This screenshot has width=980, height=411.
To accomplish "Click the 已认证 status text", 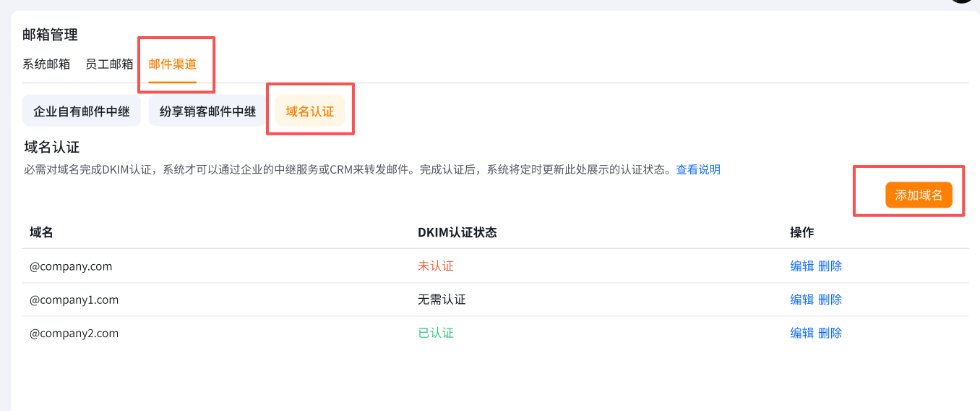I will (436, 333).
